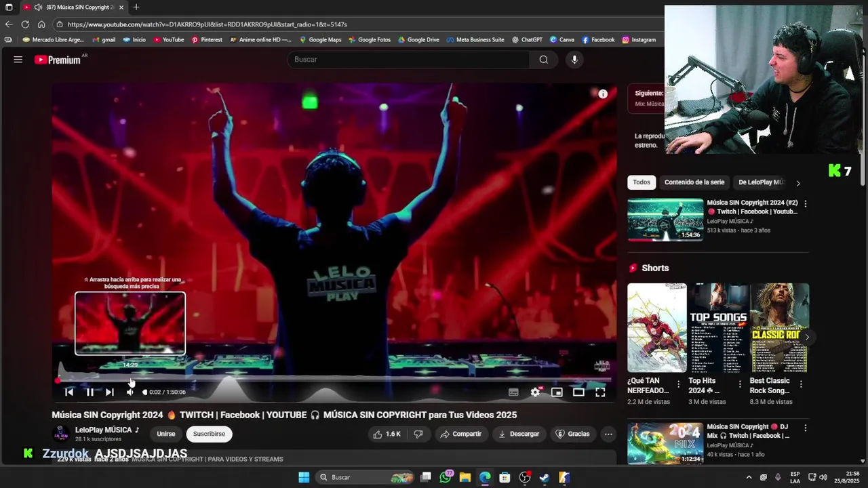Viewport: 868px width, 488px height.
Task: Enter full screen mode
Action: coord(600,392)
